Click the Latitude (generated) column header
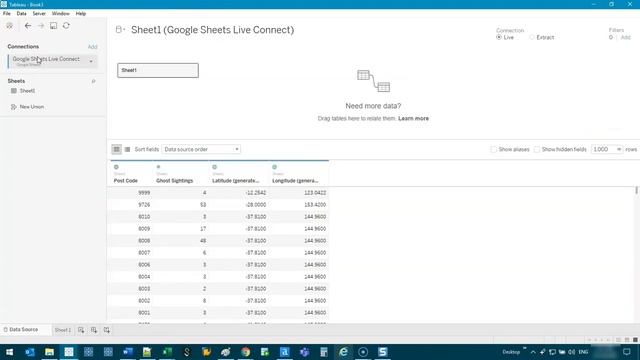The height and width of the screenshot is (360, 640). [x=236, y=180]
